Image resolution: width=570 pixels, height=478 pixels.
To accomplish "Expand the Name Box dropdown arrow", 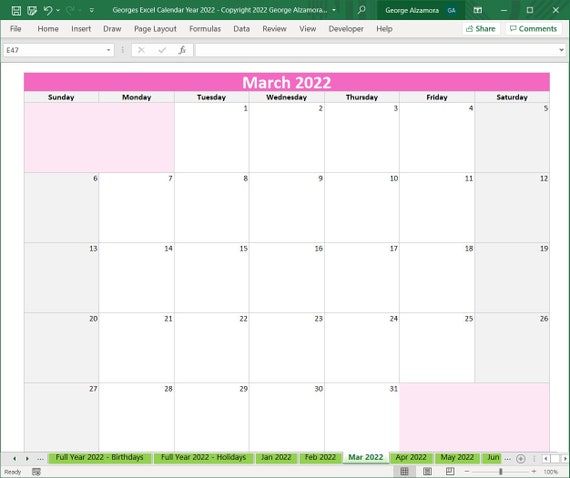I will coord(108,50).
